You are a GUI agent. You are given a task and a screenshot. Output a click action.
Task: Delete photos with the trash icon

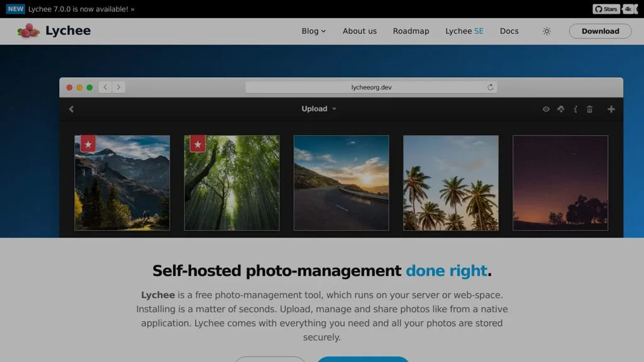click(589, 109)
